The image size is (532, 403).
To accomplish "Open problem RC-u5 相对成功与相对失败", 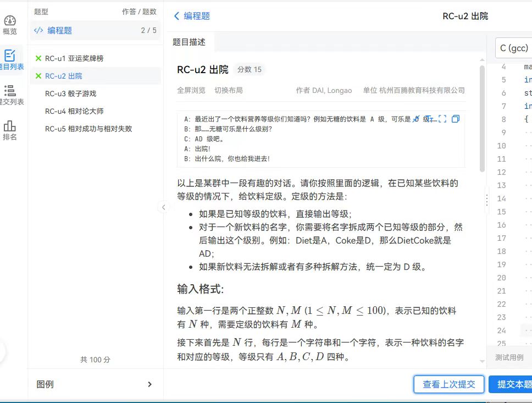I will (x=88, y=129).
